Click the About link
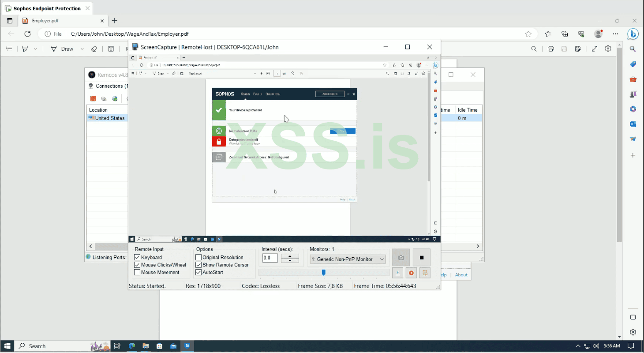 (461, 275)
